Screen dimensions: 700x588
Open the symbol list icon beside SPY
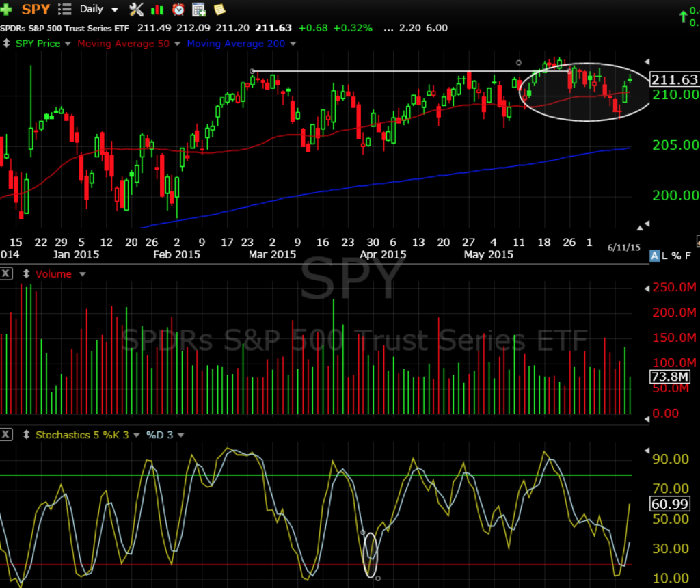[x=65, y=9]
